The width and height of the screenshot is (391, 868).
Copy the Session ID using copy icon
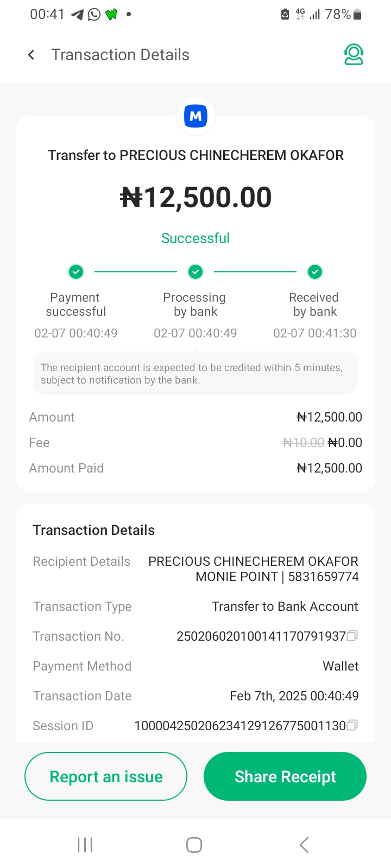pos(352,725)
